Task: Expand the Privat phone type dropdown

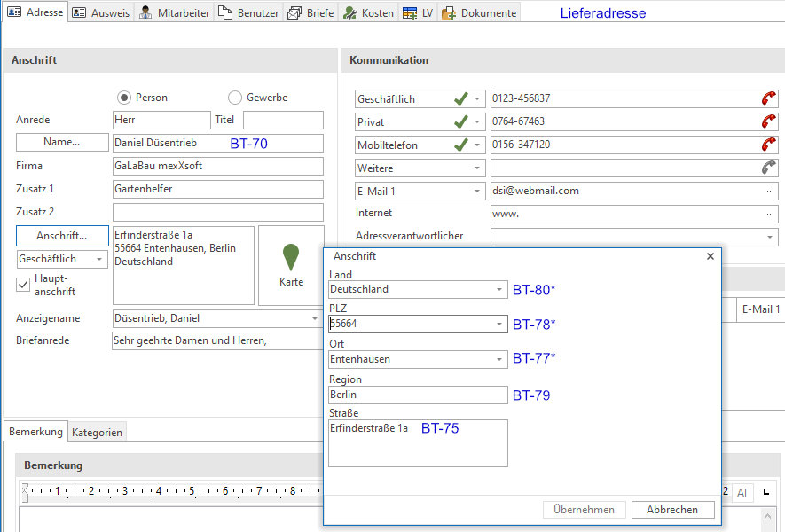Action: point(477,122)
